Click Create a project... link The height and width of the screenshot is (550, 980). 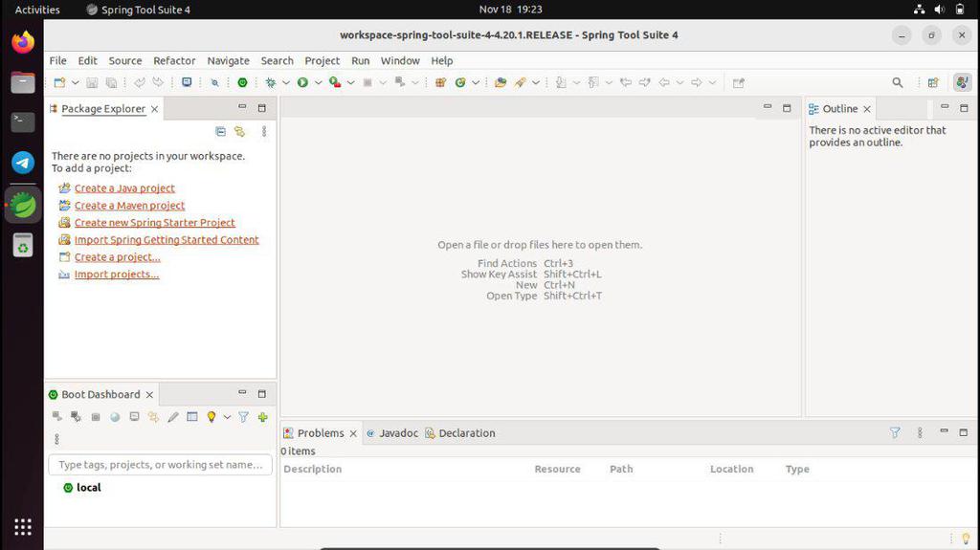[x=118, y=257]
